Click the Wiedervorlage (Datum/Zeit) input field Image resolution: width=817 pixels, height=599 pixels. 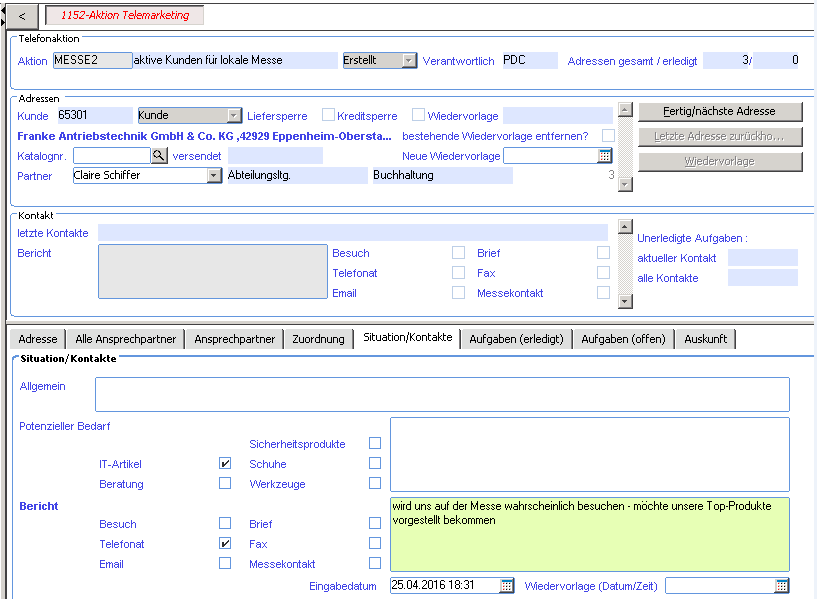tap(721, 585)
